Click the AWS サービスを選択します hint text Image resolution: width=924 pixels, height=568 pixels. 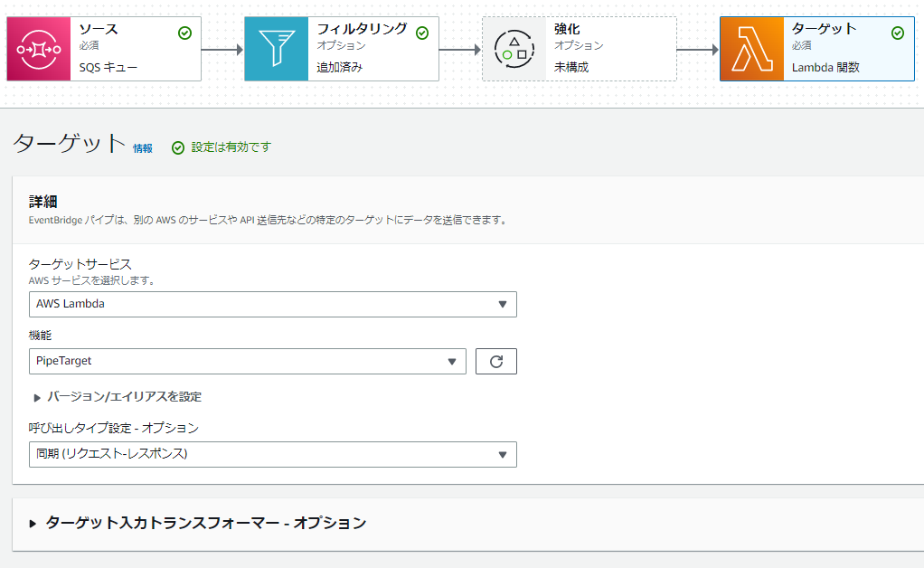[91, 281]
